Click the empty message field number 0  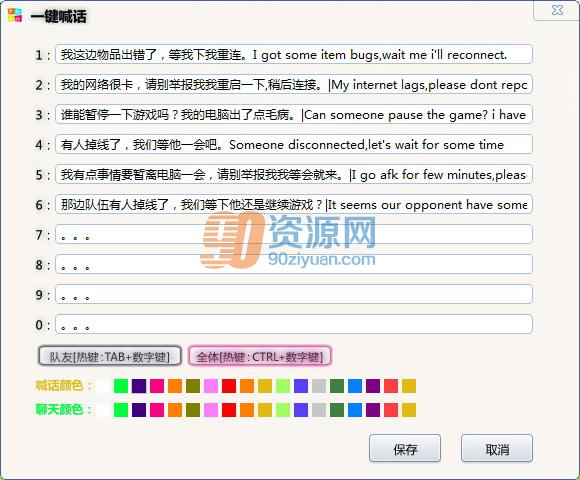(294, 324)
